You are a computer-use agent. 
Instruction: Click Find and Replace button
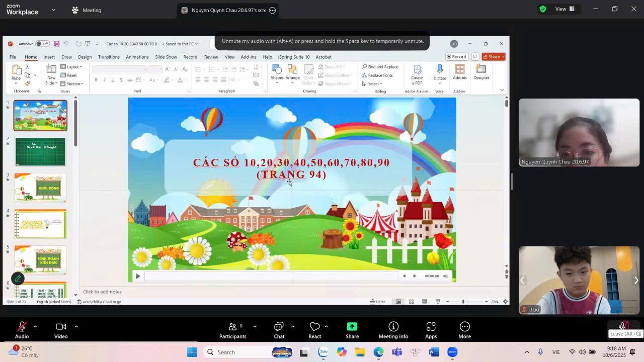[x=380, y=67]
